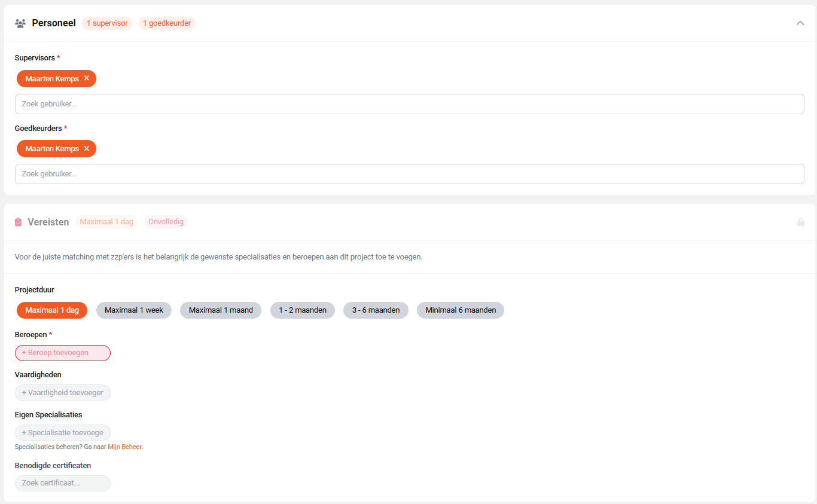Collapse the Personeel section with chevron
Viewport: 817px width, 504px height.
800,23
